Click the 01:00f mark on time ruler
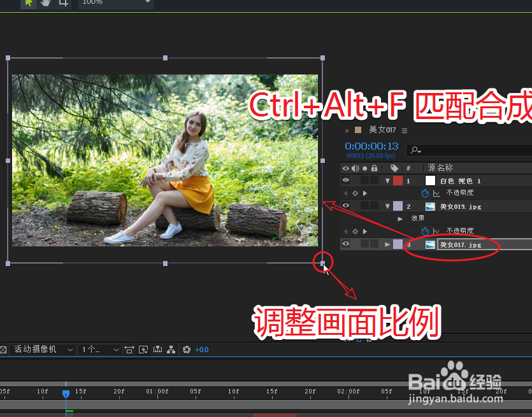The width and height of the screenshot is (532, 417). [157, 392]
